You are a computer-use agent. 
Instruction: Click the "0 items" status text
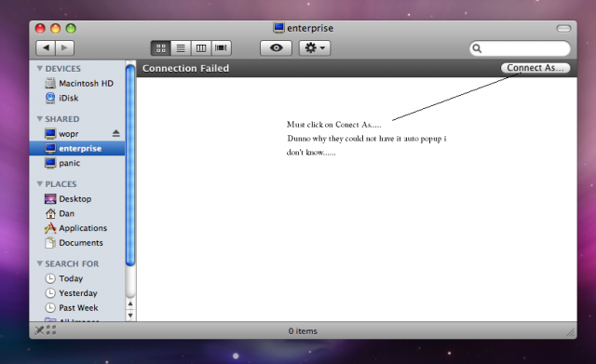pos(303,330)
